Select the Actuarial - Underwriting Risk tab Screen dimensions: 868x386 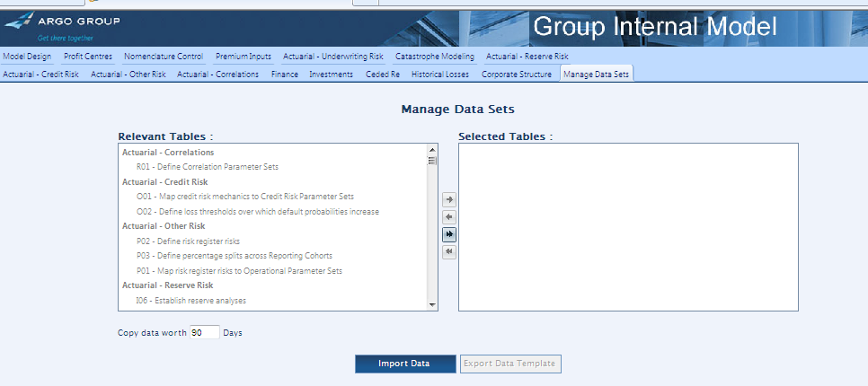332,57
